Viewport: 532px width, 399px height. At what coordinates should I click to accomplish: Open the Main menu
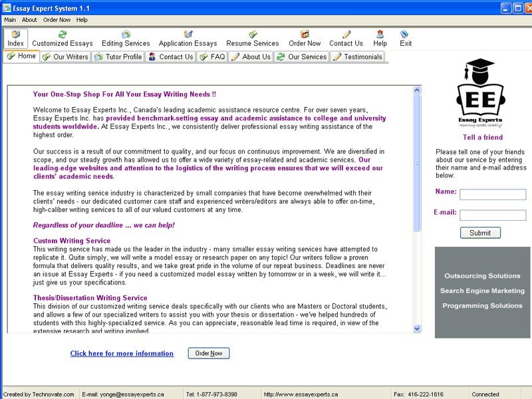point(10,20)
